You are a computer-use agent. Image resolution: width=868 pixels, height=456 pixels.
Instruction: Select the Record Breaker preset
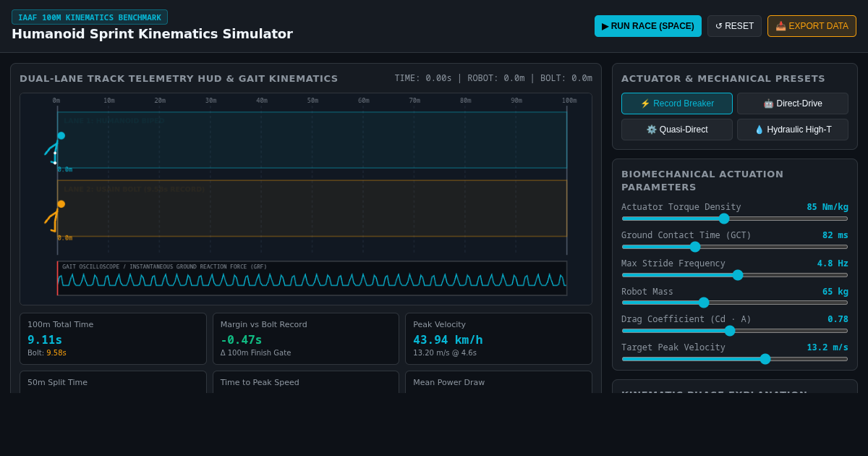677,104
